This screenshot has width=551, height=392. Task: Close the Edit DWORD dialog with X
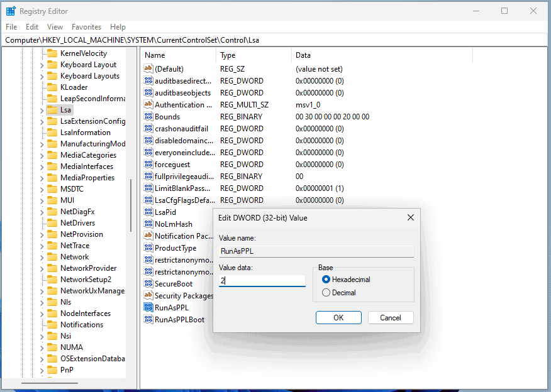411,217
